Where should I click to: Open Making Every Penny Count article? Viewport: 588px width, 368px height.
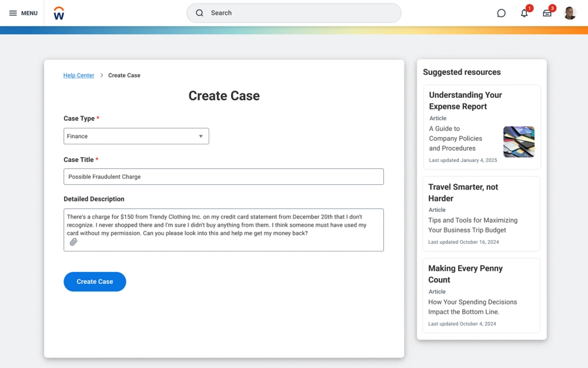tap(465, 274)
